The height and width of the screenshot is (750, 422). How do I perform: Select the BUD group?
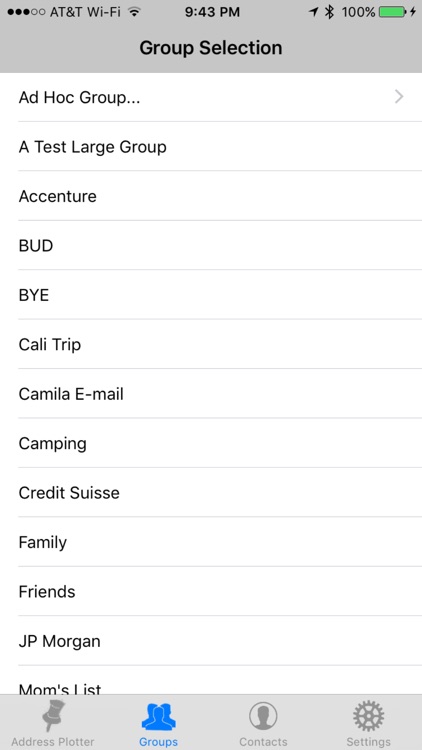tap(211, 245)
